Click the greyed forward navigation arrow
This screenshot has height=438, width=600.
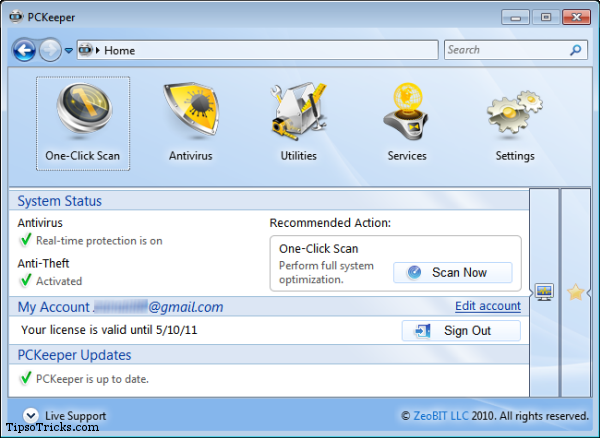(x=50, y=50)
